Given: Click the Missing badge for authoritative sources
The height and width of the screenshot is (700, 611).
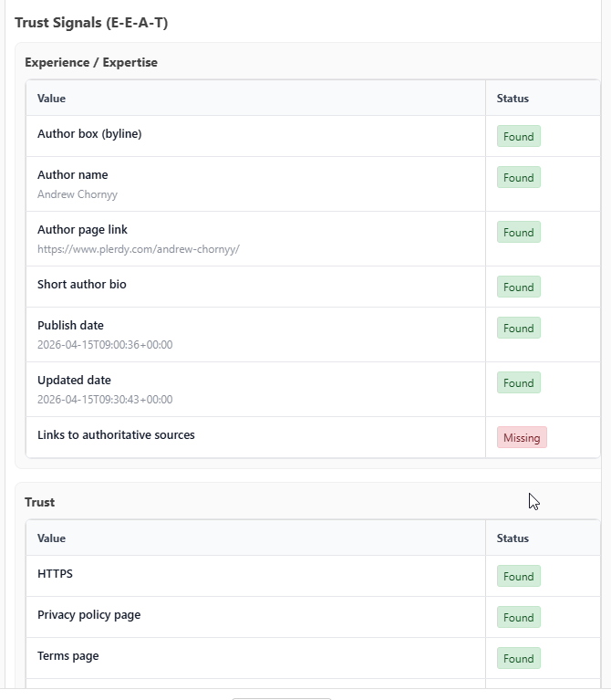Looking at the screenshot, I should (522, 438).
